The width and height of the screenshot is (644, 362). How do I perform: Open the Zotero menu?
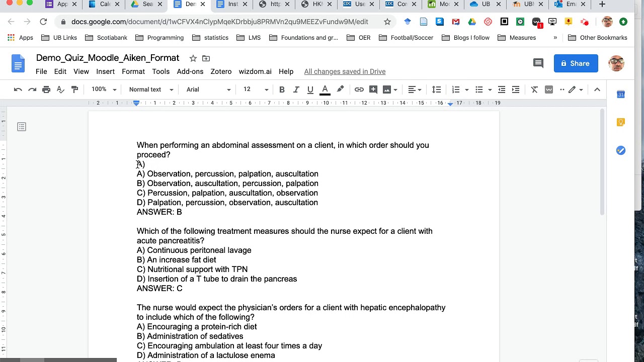point(221,71)
